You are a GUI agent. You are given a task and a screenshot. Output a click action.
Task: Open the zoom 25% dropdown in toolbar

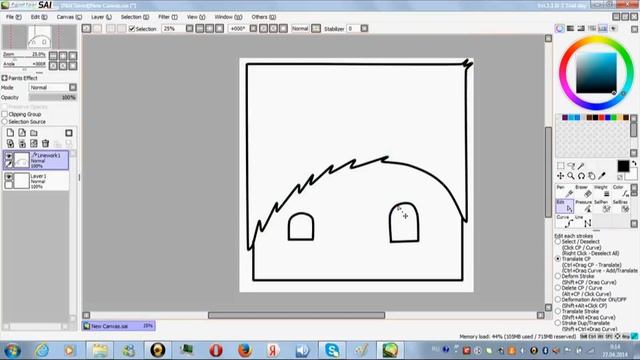[190, 29]
